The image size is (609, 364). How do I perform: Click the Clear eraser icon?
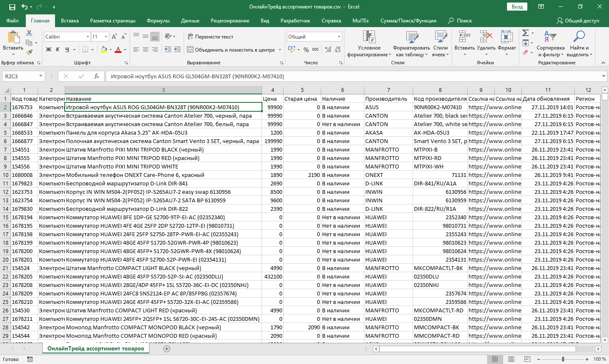point(525,52)
